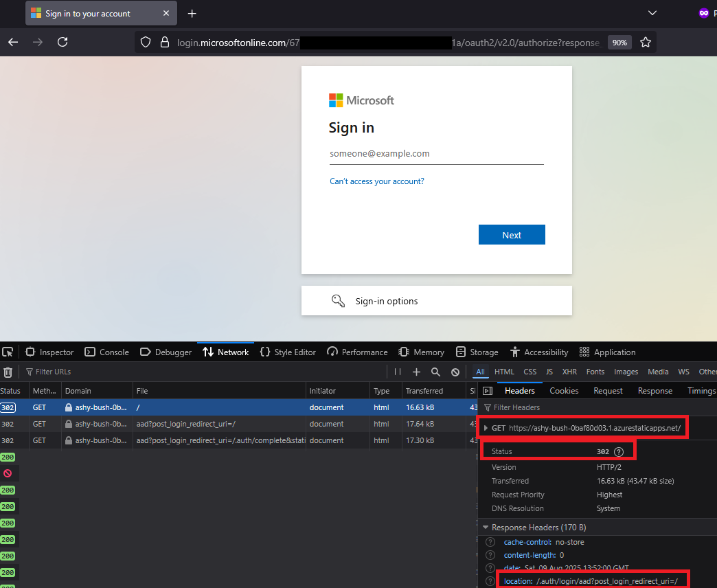
Task: Open the Headers details tab
Action: tap(519, 391)
